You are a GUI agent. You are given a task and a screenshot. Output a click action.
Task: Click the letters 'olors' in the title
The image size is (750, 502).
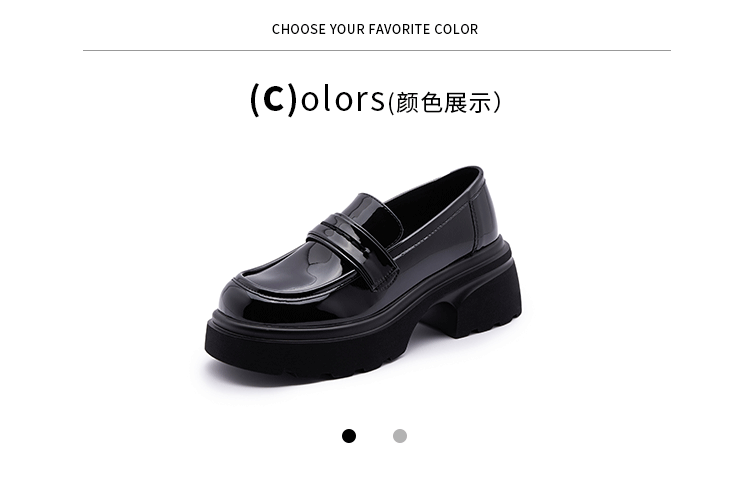click(x=342, y=100)
